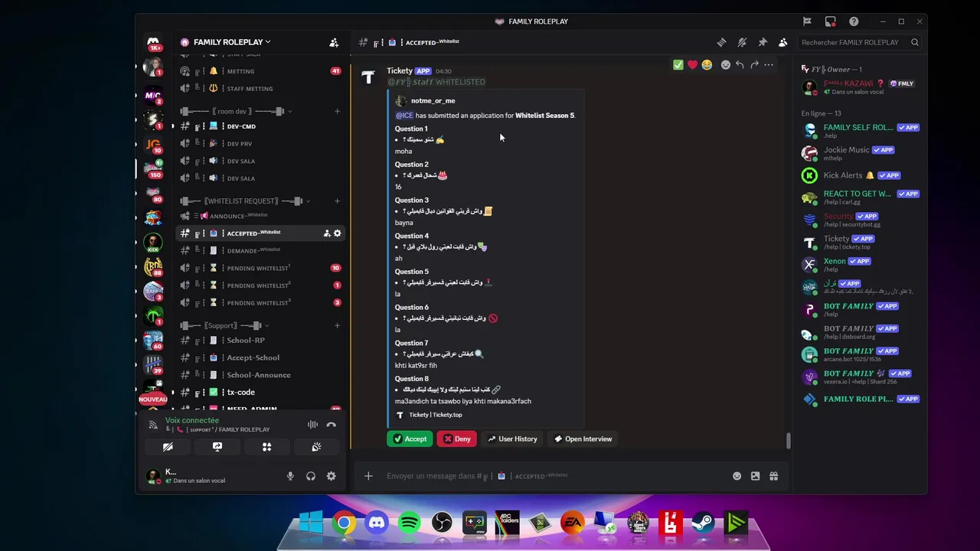Open notme_or_me author name in embed
This screenshot has height=551, width=980.
(433, 101)
